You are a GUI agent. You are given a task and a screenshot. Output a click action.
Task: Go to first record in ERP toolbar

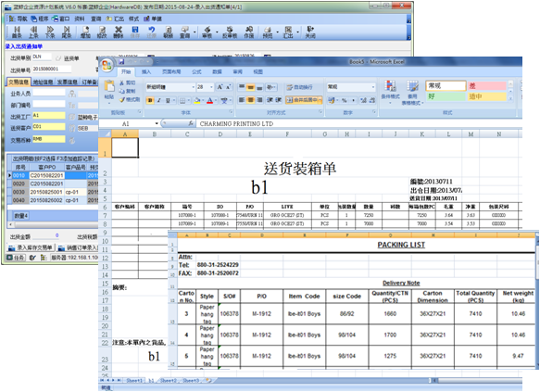(17, 32)
